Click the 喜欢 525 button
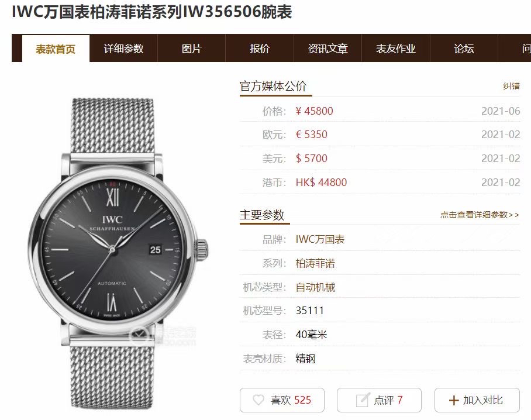The width and height of the screenshot is (531, 420). pos(282,400)
